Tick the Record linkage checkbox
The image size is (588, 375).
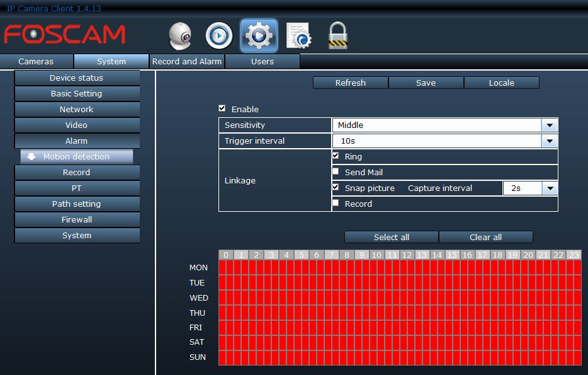[x=336, y=203]
